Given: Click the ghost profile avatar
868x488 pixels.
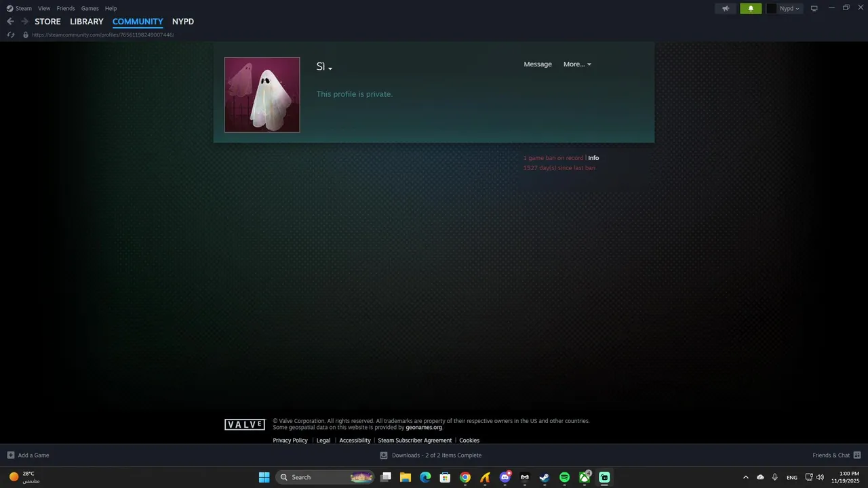Looking at the screenshot, I should tap(262, 94).
